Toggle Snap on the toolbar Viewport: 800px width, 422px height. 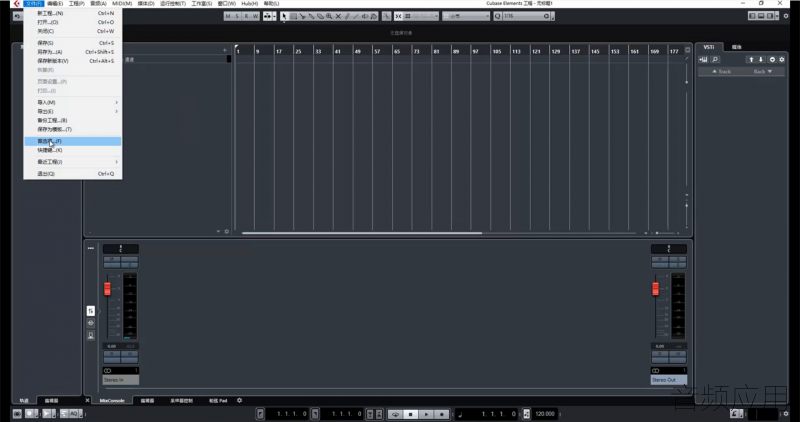click(x=398, y=16)
